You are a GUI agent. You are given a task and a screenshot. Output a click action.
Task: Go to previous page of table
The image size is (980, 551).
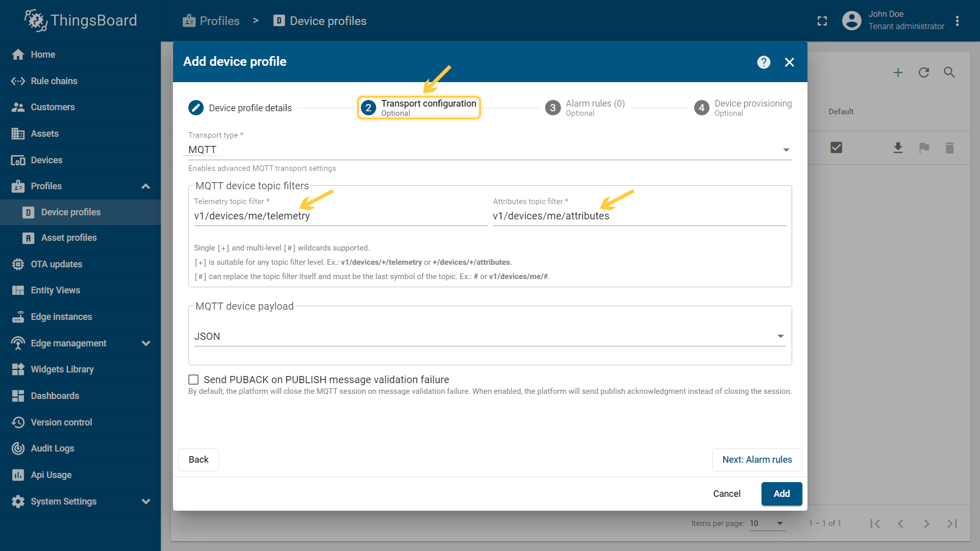tap(901, 523)
